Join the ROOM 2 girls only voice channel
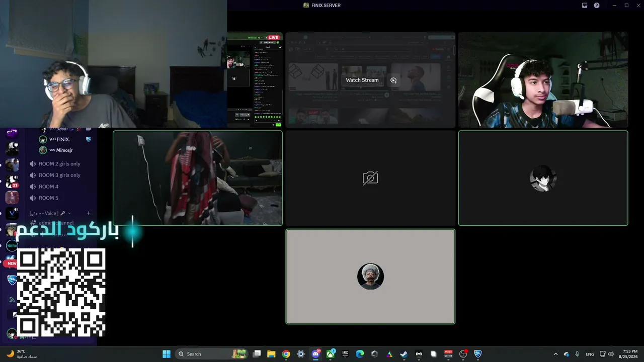Viewport: 644px width, 362px height. pyautogui.click(x=59, y=164)
